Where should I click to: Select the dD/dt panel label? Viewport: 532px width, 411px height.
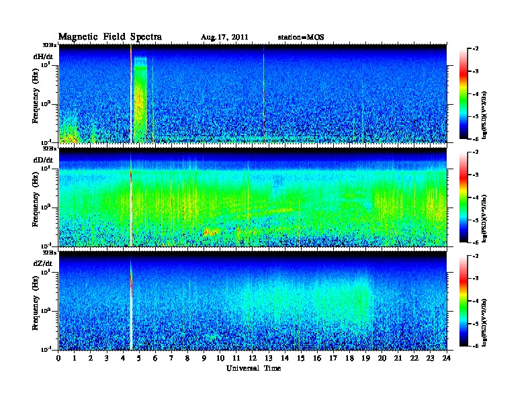tap(43, 160)
